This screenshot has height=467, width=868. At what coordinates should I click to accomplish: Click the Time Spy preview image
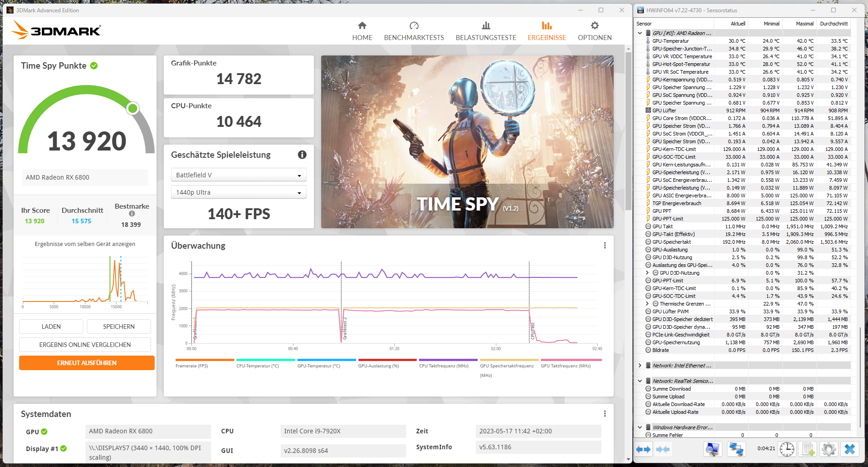(467, 142)
